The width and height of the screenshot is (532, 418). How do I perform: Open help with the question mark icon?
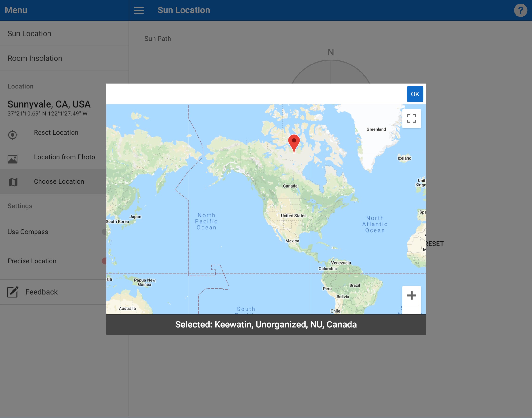pos(520,10)
